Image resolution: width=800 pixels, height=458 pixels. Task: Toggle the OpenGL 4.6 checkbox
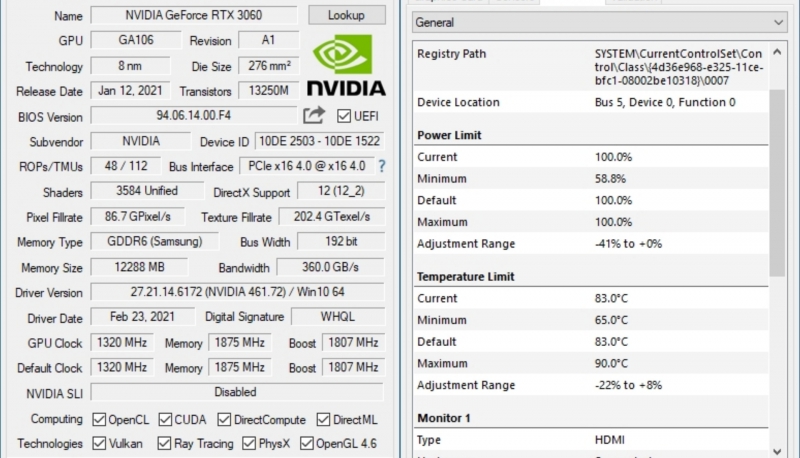click(307, 444)
